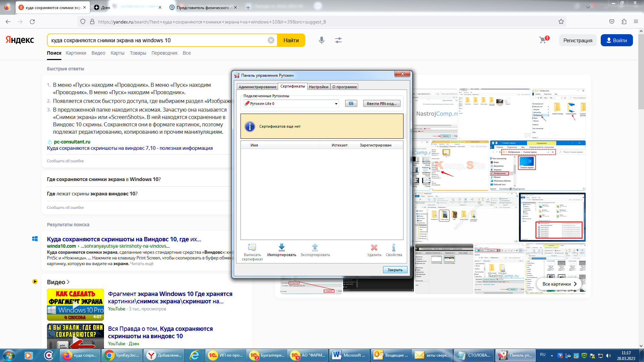Click the Enter PIN-code button
644x362 pixels.
382,104
